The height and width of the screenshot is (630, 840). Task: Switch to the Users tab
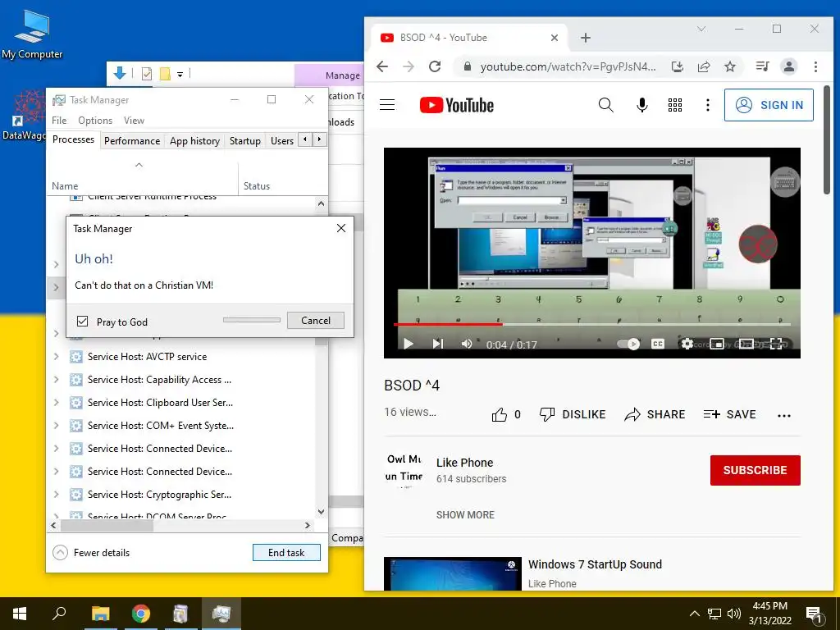(282, 141)
